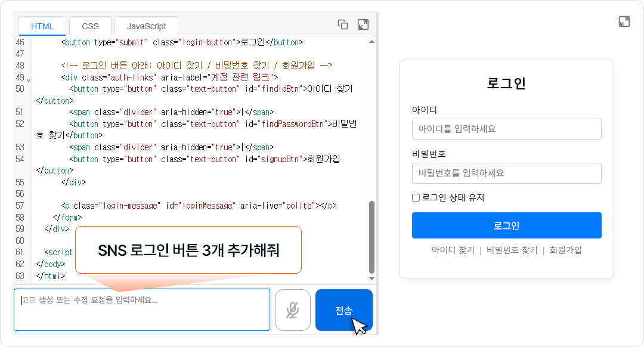Expand the code editor panel to fullscreen
Image resolution: width=644 pixels, height=347 pixels.
[x=363, y=24]
